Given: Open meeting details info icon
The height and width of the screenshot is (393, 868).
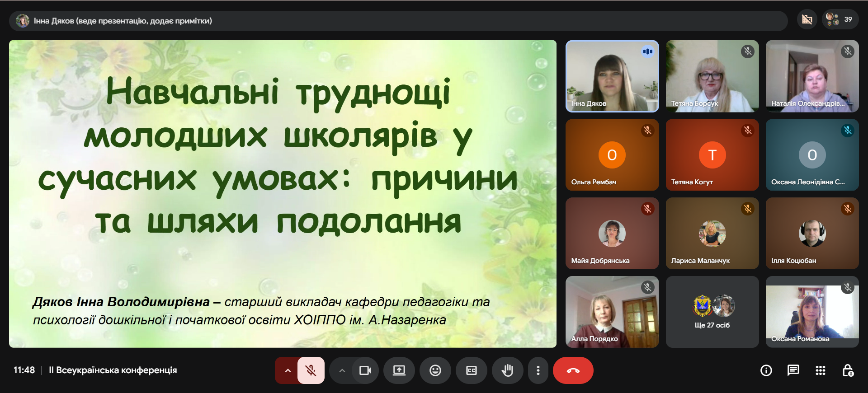Looking at the screenshot, I should coord(766,370).
